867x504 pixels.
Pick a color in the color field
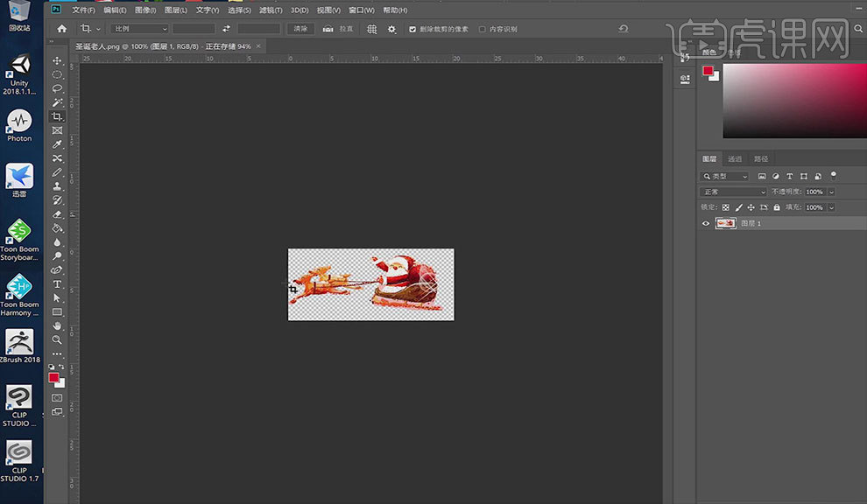click(794, 101)
